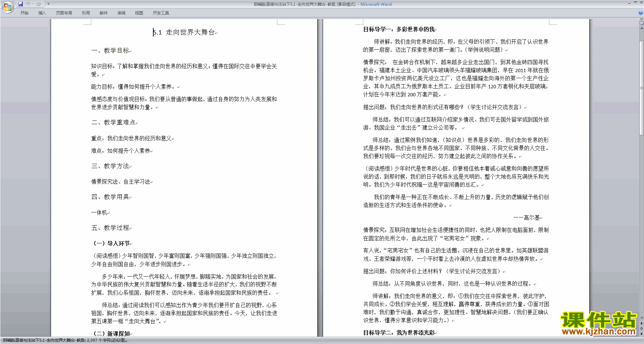Open the Office Button menu
Image resolution: width=644 pixels, height=344 pixels.
click(7, 7)
